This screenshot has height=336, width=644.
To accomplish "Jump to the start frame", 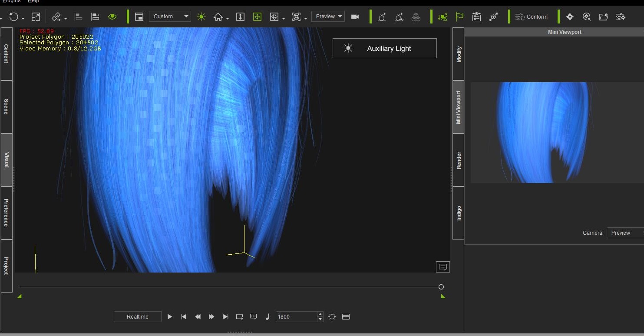I will [x=184, y=317].
